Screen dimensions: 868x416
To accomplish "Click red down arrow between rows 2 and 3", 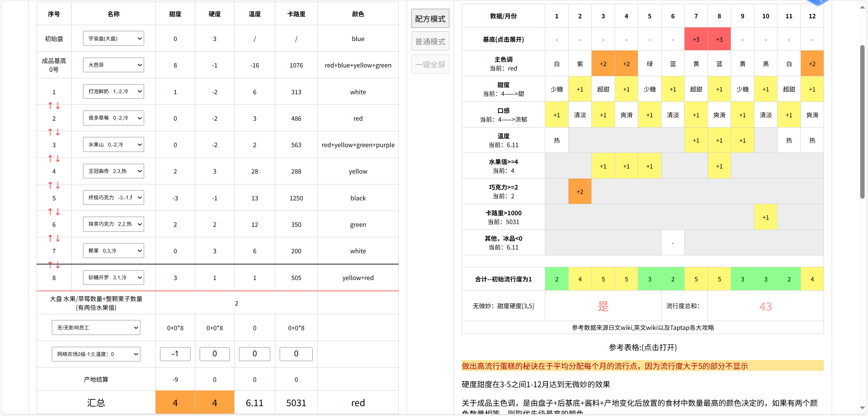I will tap(58, 132).
